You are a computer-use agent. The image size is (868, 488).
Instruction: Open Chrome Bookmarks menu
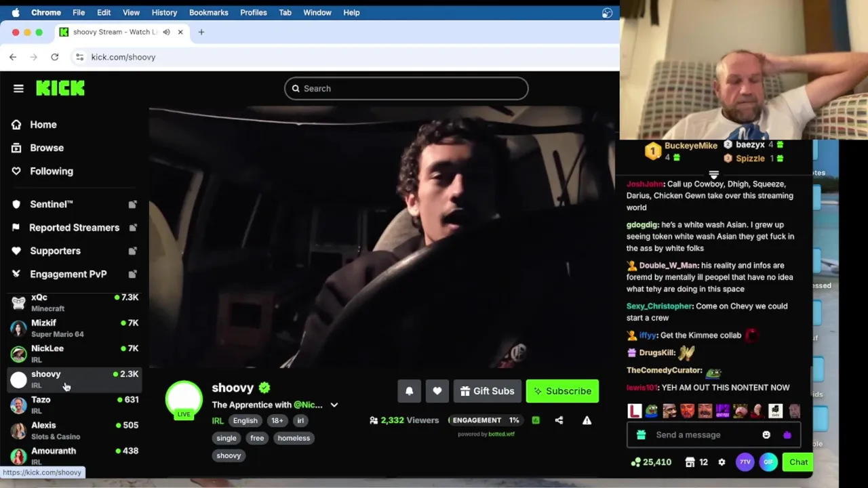208,12
